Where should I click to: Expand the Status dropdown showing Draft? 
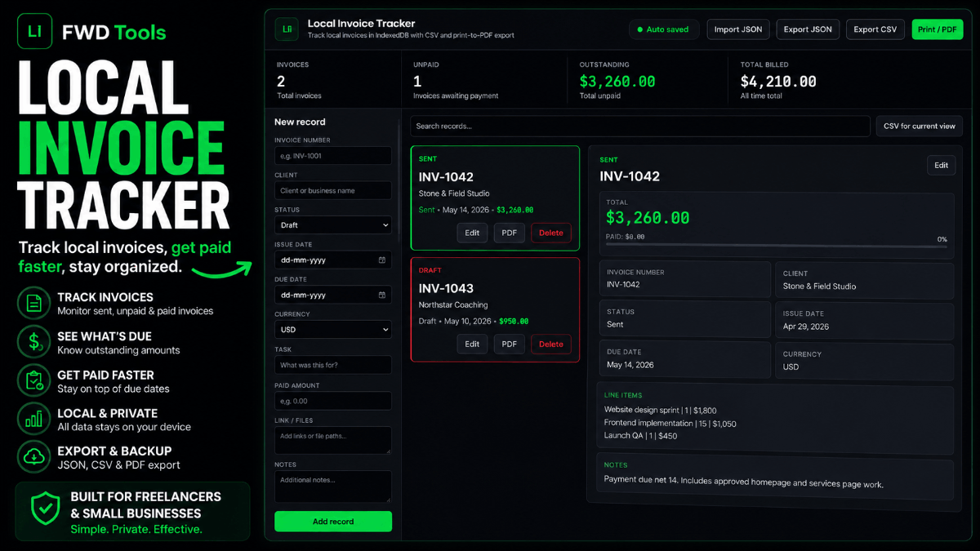tap(333, 225)
